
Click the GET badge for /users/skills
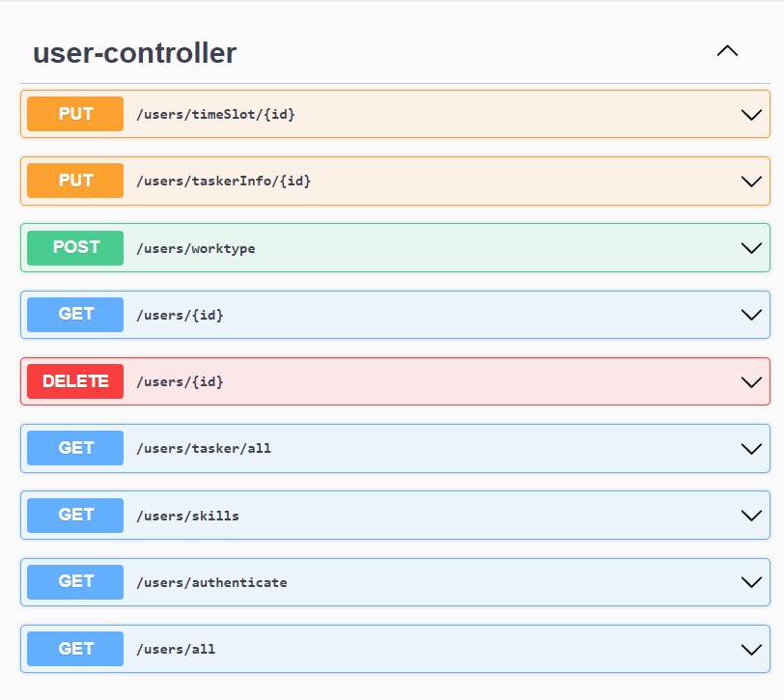(x=74, y=515)
